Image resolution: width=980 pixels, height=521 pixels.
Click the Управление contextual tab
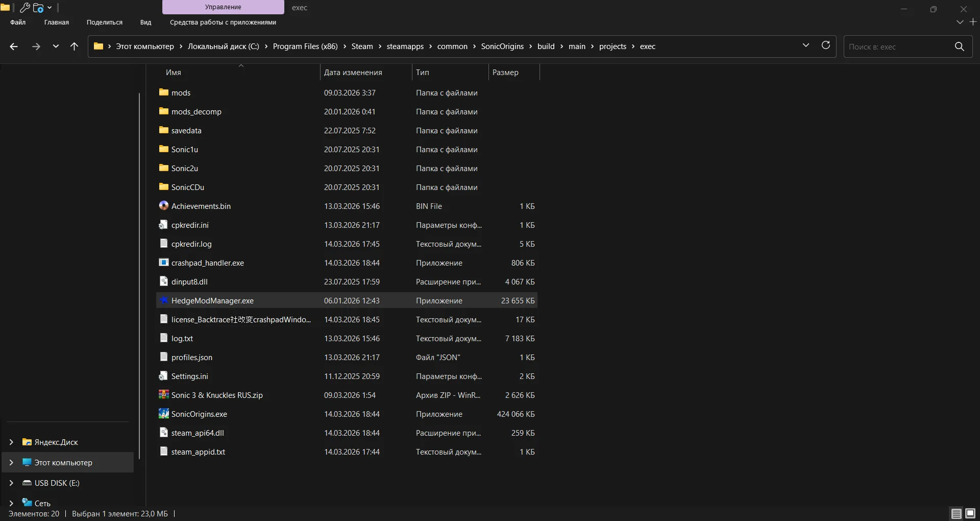223,7
